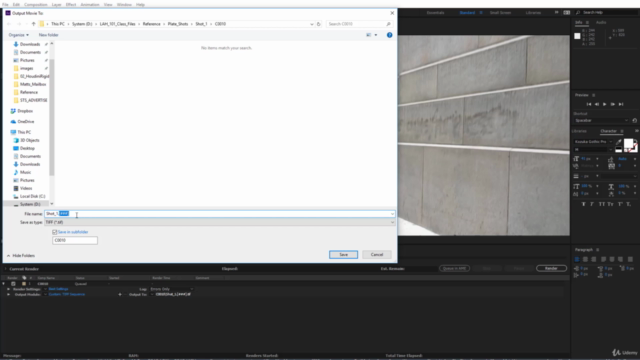
Task: Collapse dialog with Hide Folders
Action: (x=21, y=256)
